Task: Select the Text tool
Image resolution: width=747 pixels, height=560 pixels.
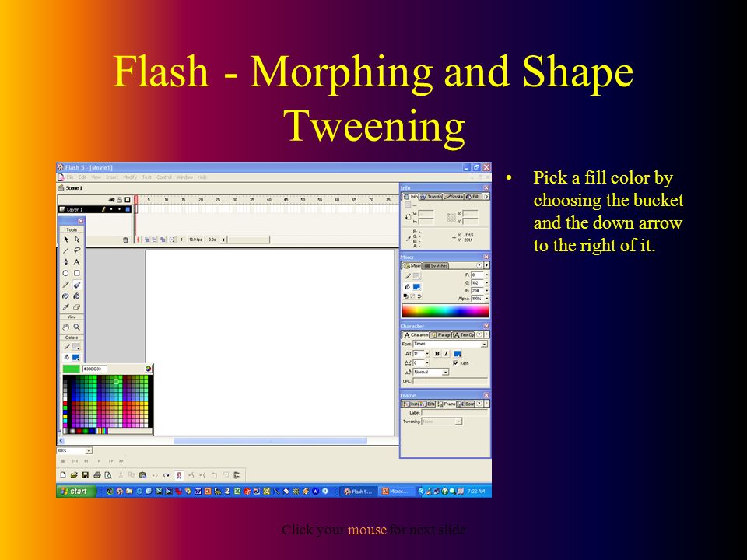Action: pyautogui.click(x=77, y=262)
